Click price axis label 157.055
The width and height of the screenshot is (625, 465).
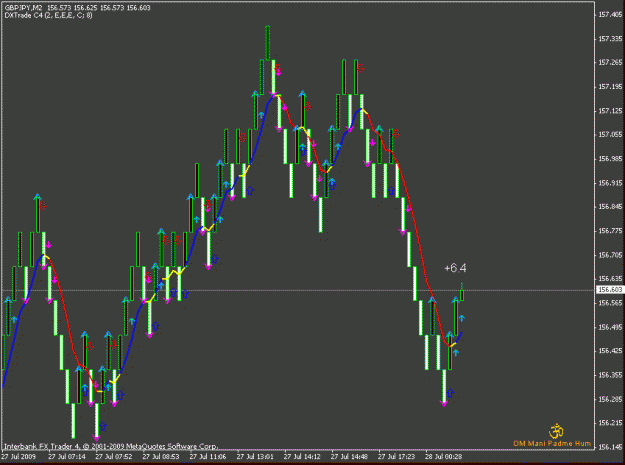tap(610, 135)
